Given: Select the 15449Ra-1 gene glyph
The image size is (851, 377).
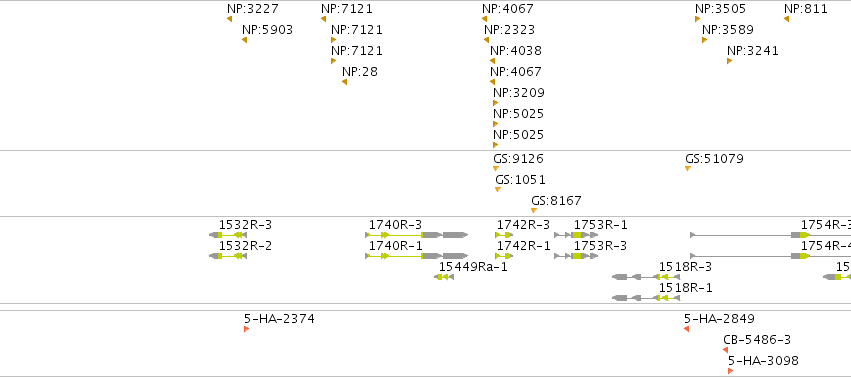Looking at the screenshot, I should coord(444,277).
